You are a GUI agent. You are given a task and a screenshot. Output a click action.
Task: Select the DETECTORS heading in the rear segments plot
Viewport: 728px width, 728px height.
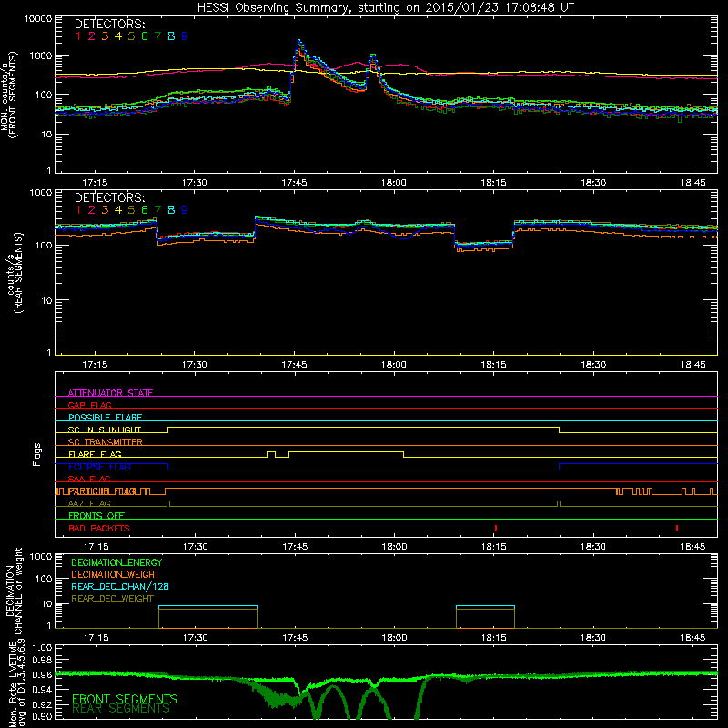click(109, 197)
